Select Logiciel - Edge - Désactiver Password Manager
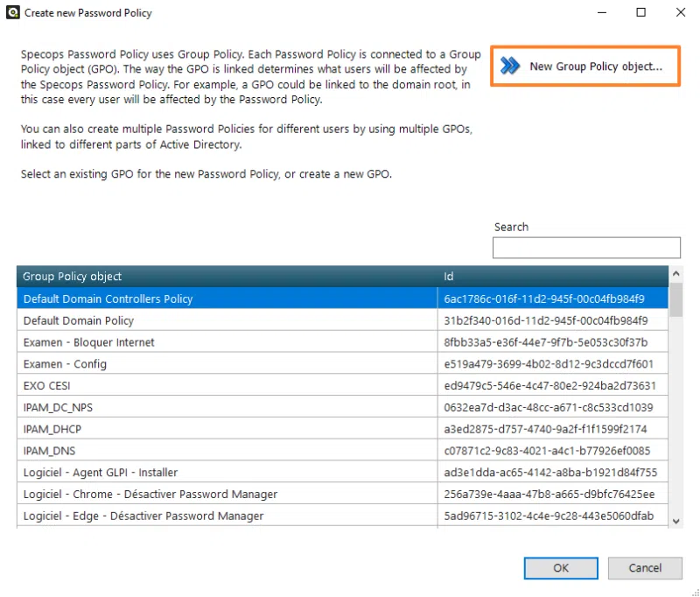The width and height of the screenshot is (700, 597). [x=143, y=516]
